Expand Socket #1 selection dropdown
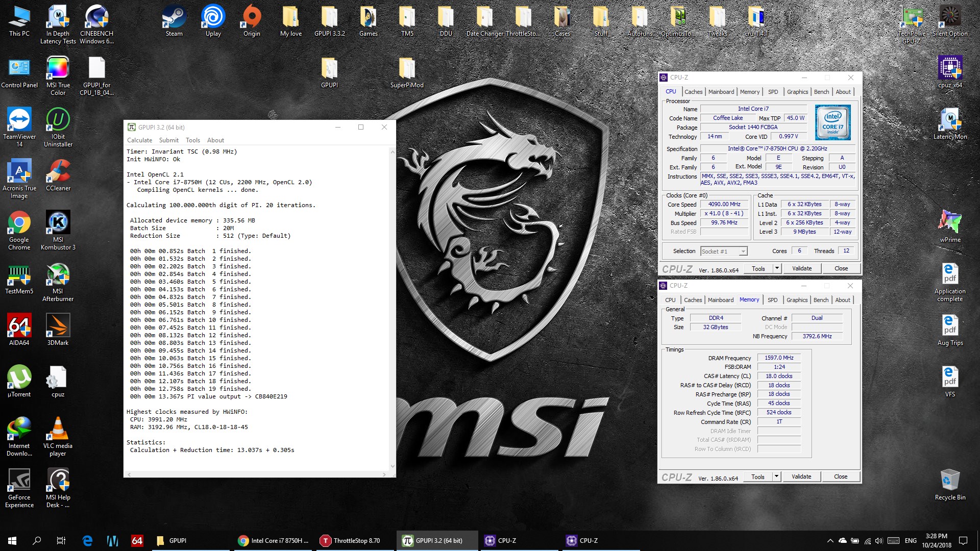980x551 pixels. [743, 252]
